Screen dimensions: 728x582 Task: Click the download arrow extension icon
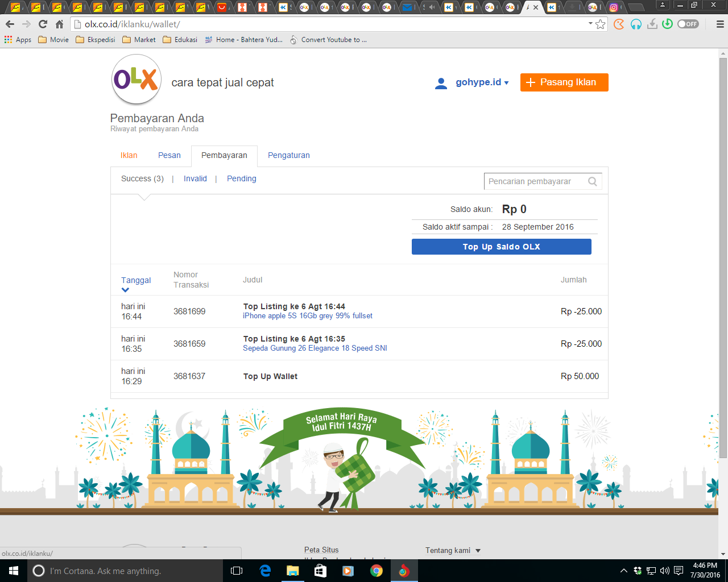[x=652, y=24]
